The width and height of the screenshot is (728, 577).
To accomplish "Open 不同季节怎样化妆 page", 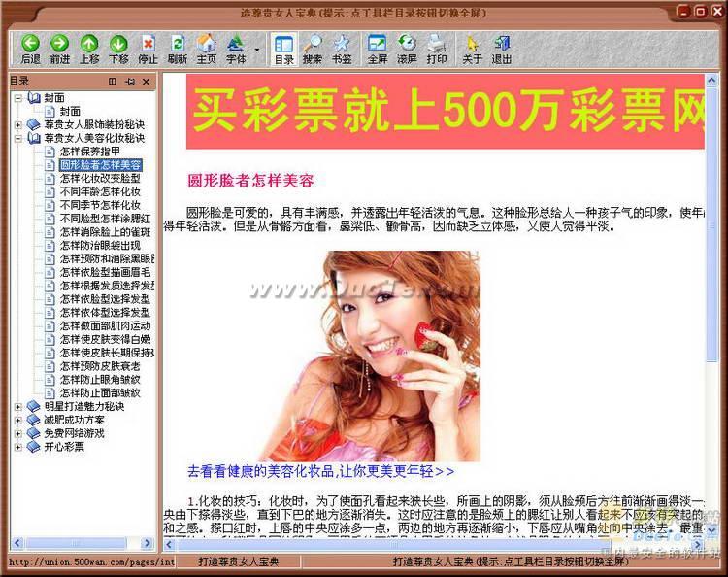I will coord(100,205).
